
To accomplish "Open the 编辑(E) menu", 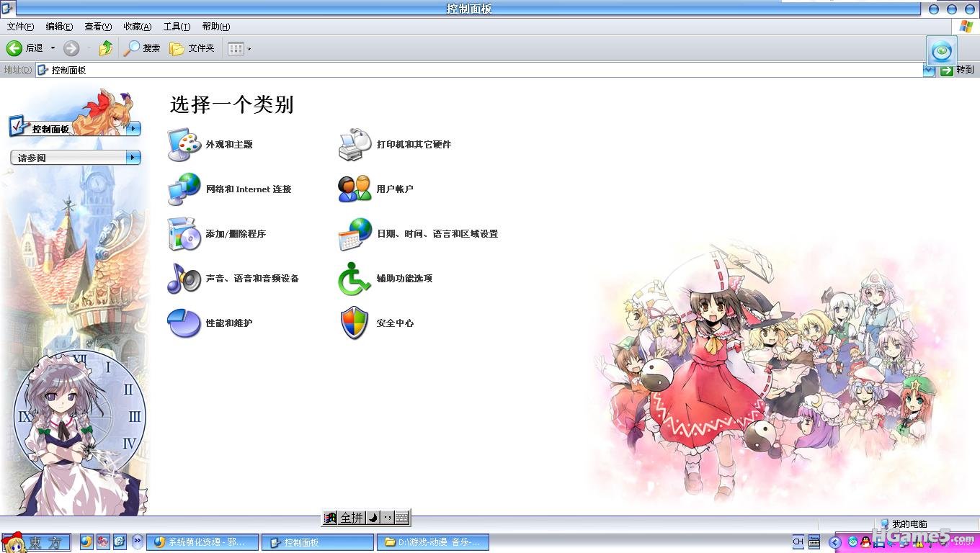I will tap(59, 27).
